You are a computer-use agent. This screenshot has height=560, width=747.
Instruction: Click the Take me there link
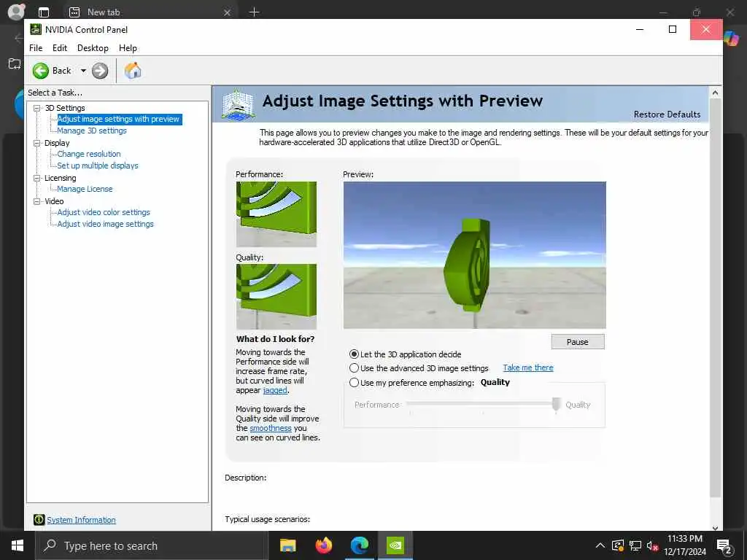(528, 367)
